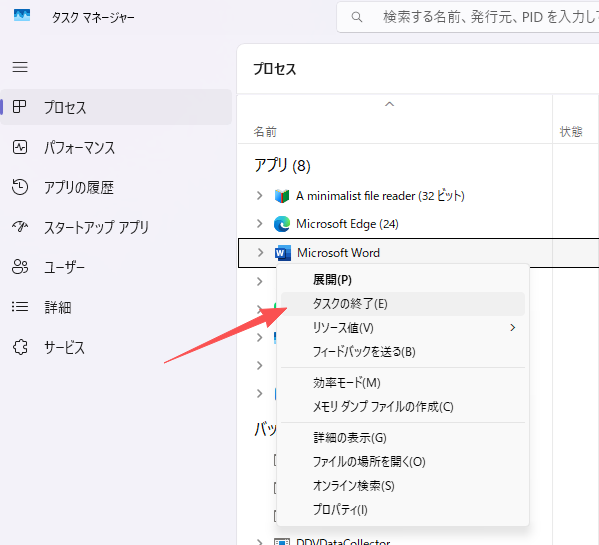The width and height of the screenshot is (599, 545).
Task: Click the DDVDataCollector process icon
Action: pos(282,542)
